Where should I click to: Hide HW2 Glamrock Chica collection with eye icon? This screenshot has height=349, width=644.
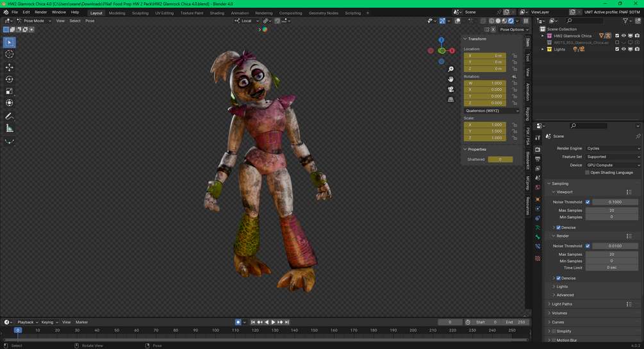click(x=623, y=36)
